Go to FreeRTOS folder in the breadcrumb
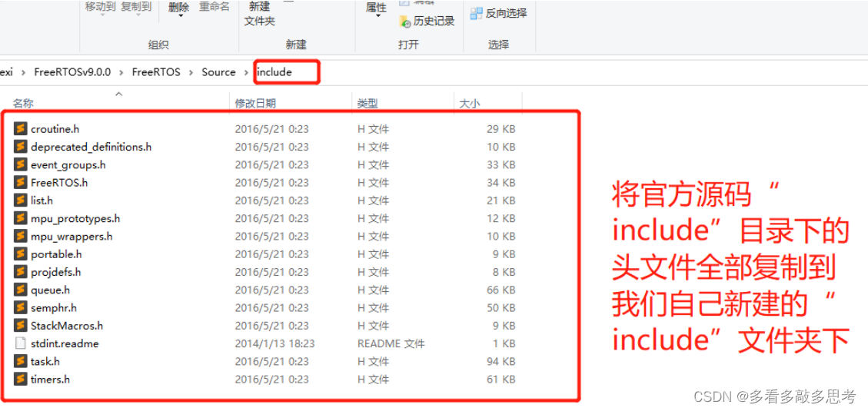Viewport: 868px width, 411px height. pos(156,72)
